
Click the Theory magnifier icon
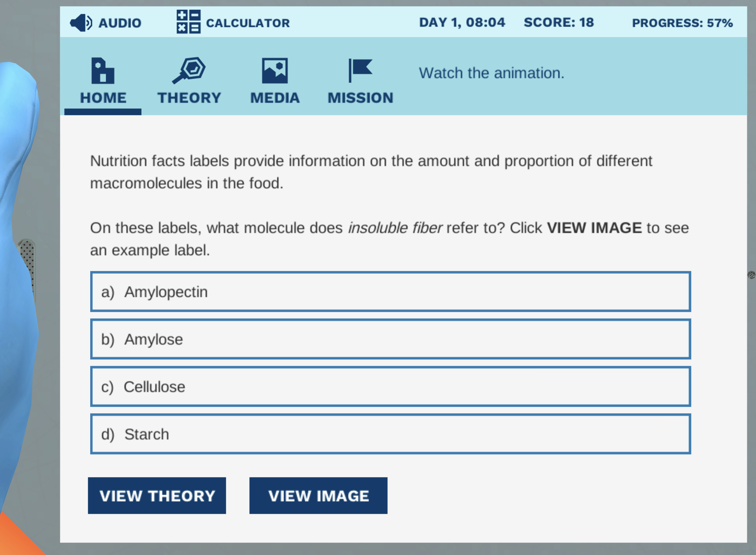click(x=189, y=70)
